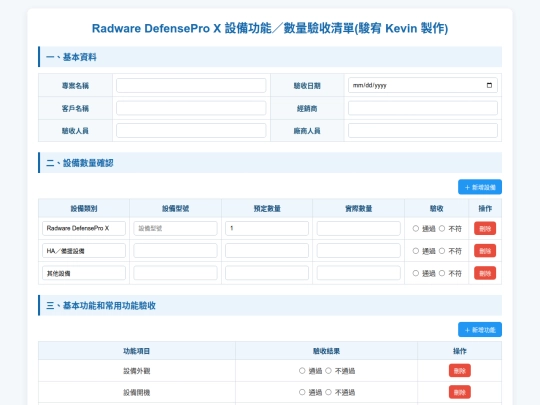Image resolution: width=540 pixels, height=405 pixels.
Task: Click 設備型號 field in 其他設備 row
Action: (x=175, y=273)
